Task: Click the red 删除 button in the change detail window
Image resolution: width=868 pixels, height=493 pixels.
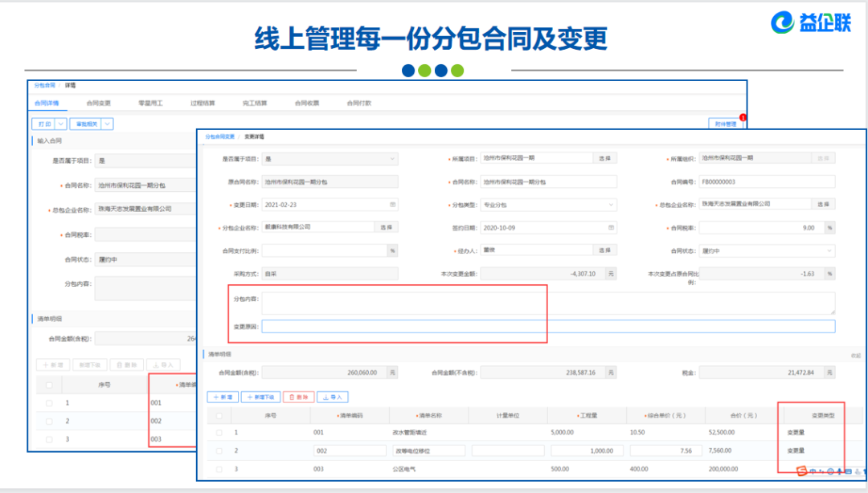Action: coord(299,397)
